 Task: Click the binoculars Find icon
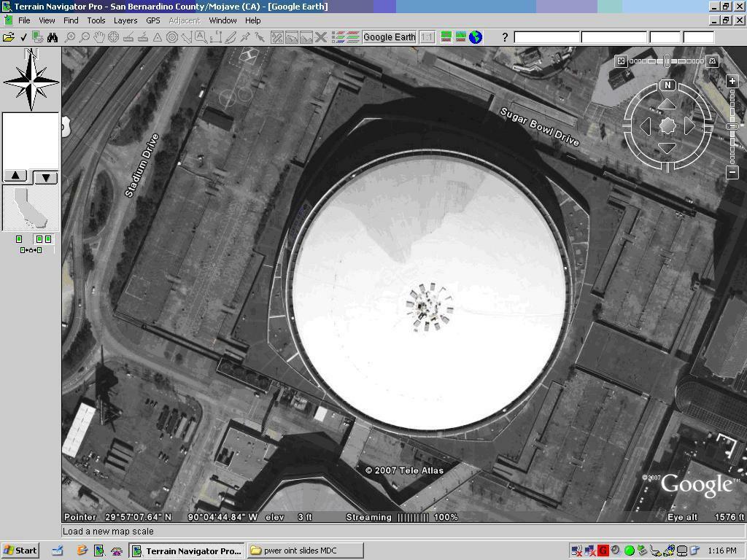[53, 37]
